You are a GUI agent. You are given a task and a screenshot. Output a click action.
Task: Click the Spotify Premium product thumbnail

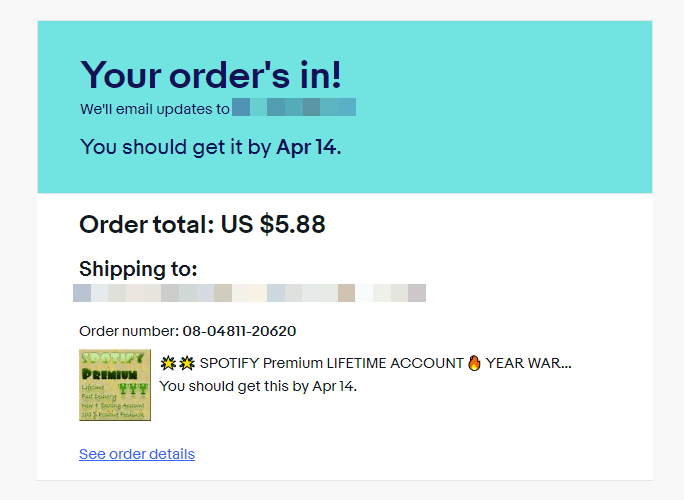click(115, 385)
